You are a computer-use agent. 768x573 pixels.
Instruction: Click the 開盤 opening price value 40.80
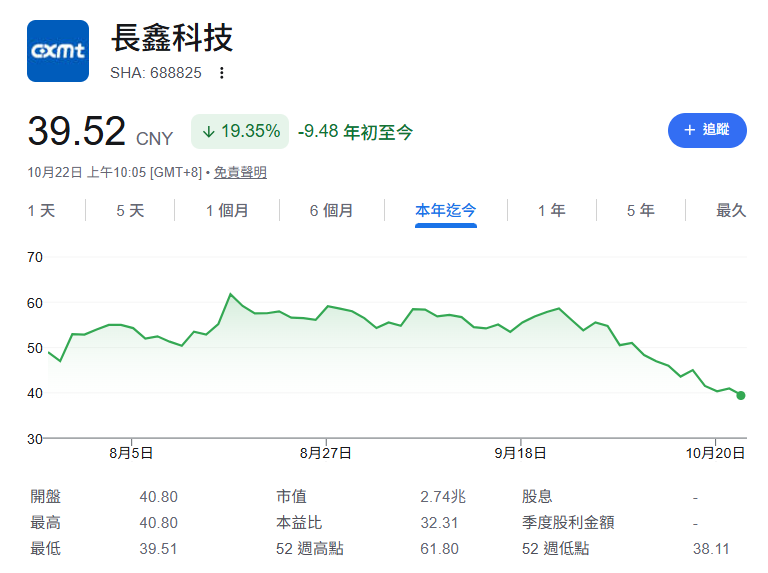click(158, 497)
